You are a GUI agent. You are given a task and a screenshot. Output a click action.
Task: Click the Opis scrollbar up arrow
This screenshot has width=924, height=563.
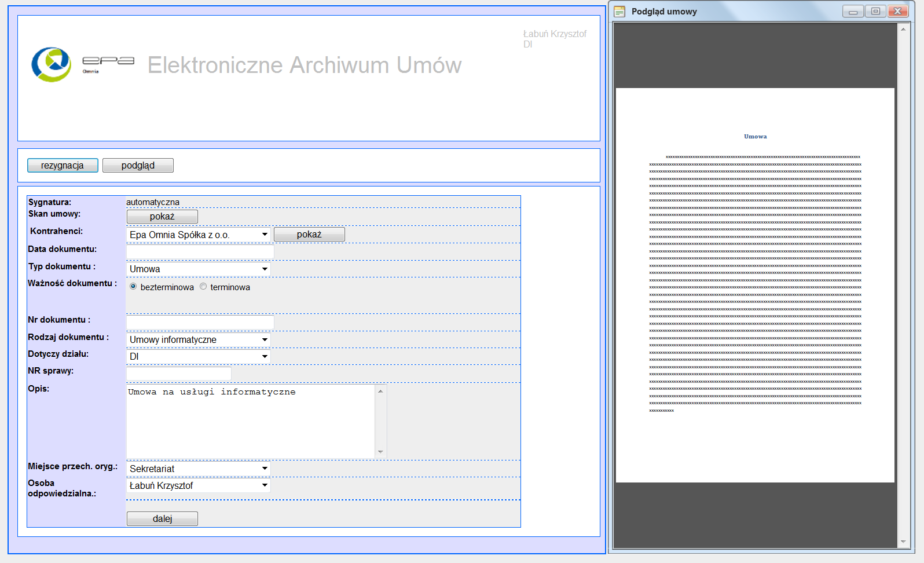(x=380, y=391)
